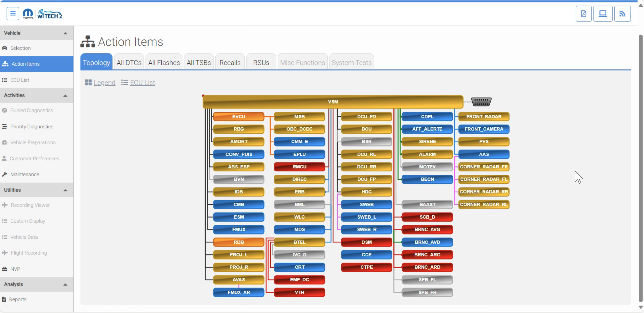This screenshot has width=644, height=313.
Task: Click the list icon beside Vehicle Data
Action: (x=4, y=237)
